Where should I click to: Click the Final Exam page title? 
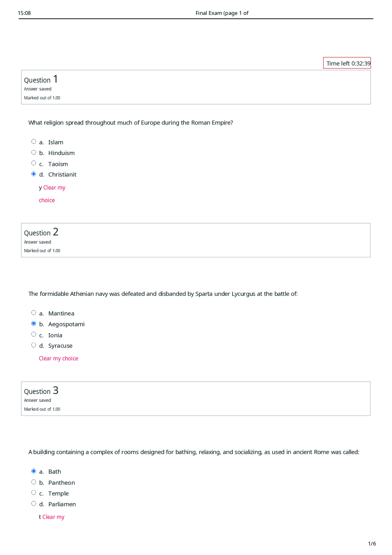(x=222, y=13)
